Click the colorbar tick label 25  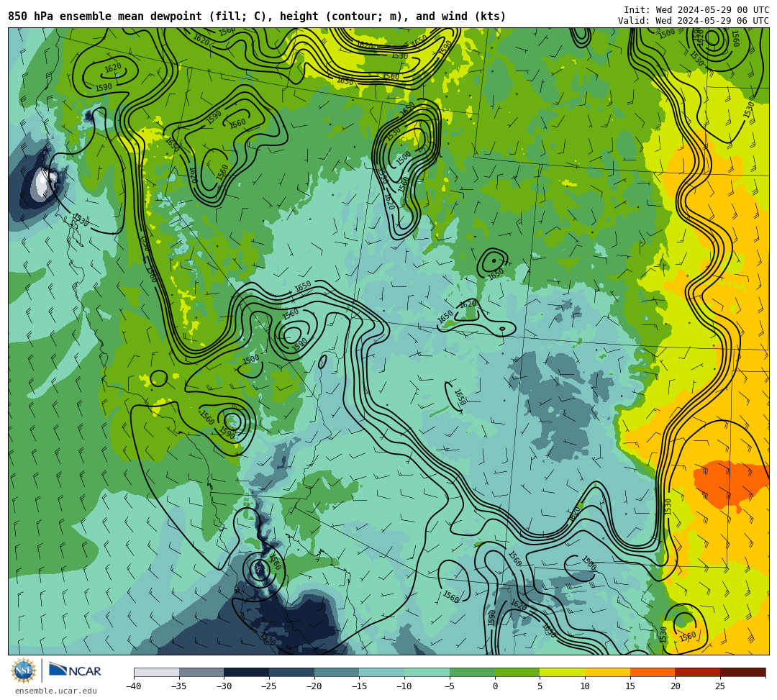tap(720, 686)
